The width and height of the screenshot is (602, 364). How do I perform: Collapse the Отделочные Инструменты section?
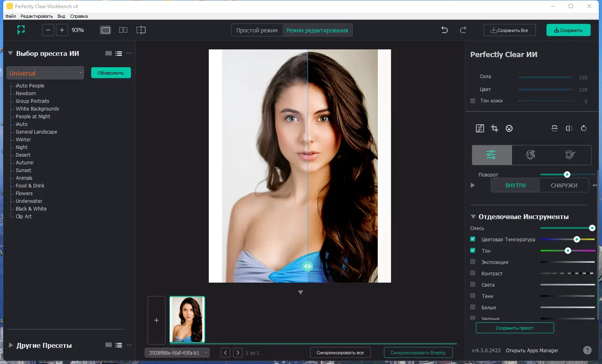[473, 217]
